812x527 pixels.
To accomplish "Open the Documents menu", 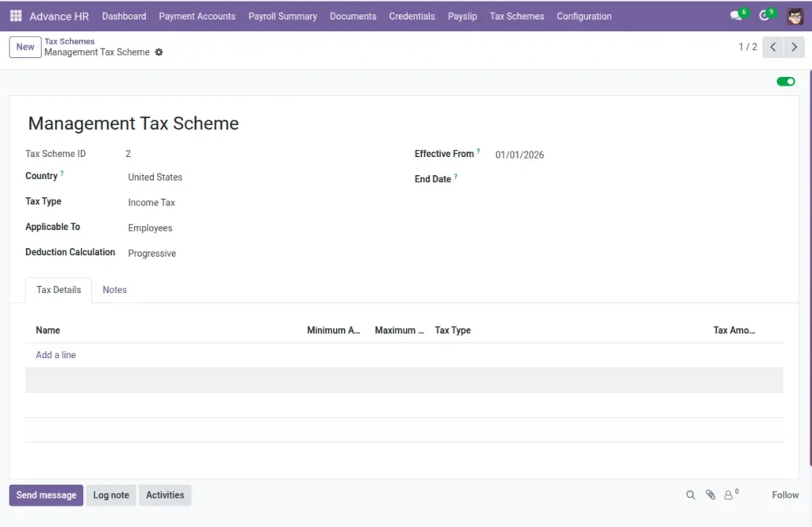I will click(353, 16).
